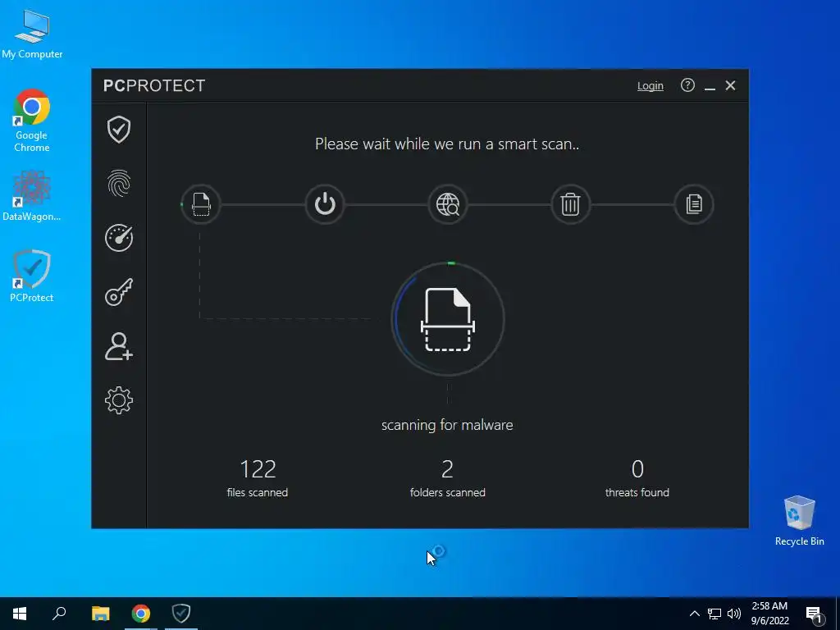Click the 122 files scanned counter

tap(258, 478)
